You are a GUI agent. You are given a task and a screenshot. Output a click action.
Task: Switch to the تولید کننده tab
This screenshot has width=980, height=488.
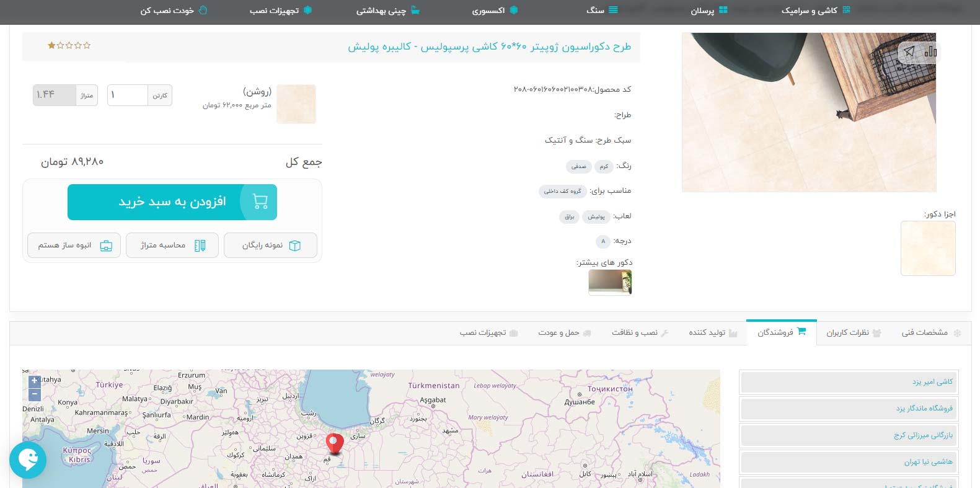pyautogui.click(x=713, y=333)
